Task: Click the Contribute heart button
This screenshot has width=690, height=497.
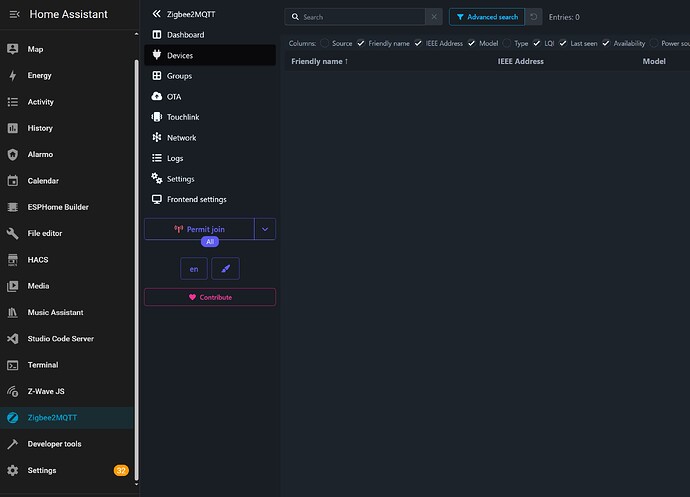Action: [210, 297]
